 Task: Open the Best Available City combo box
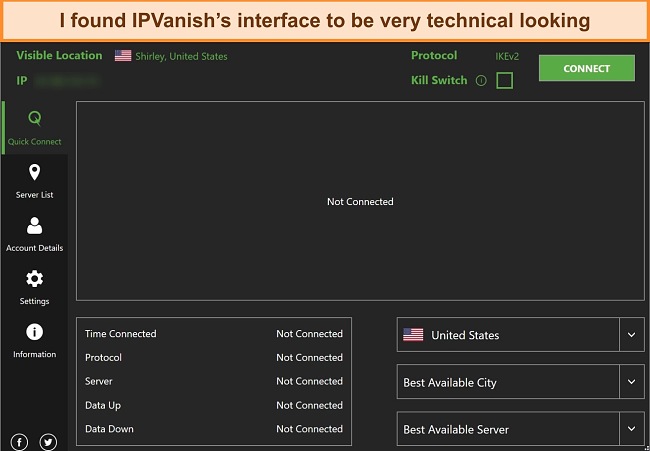[521, 382]
